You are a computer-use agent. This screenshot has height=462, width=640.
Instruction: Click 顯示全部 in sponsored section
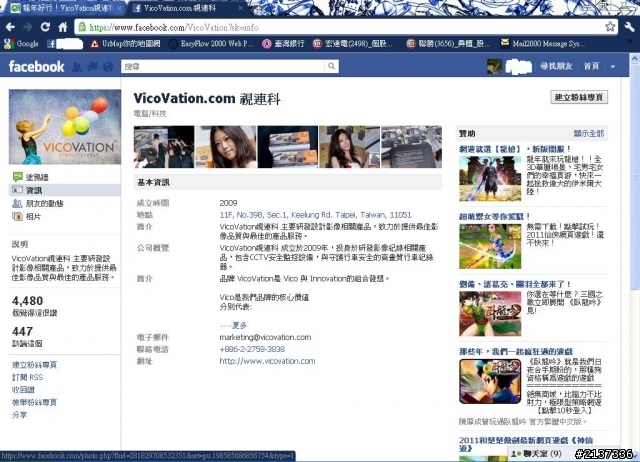(x=589, y=133)
